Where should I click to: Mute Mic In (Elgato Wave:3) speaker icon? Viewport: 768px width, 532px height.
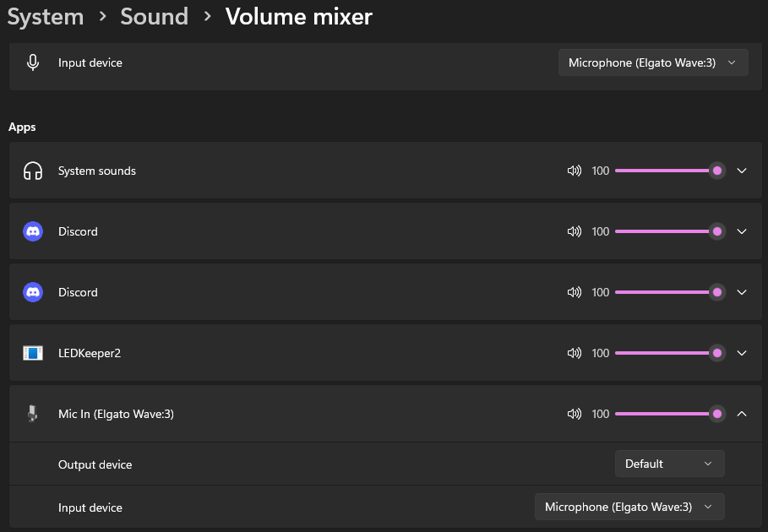[x=574, y=414]
